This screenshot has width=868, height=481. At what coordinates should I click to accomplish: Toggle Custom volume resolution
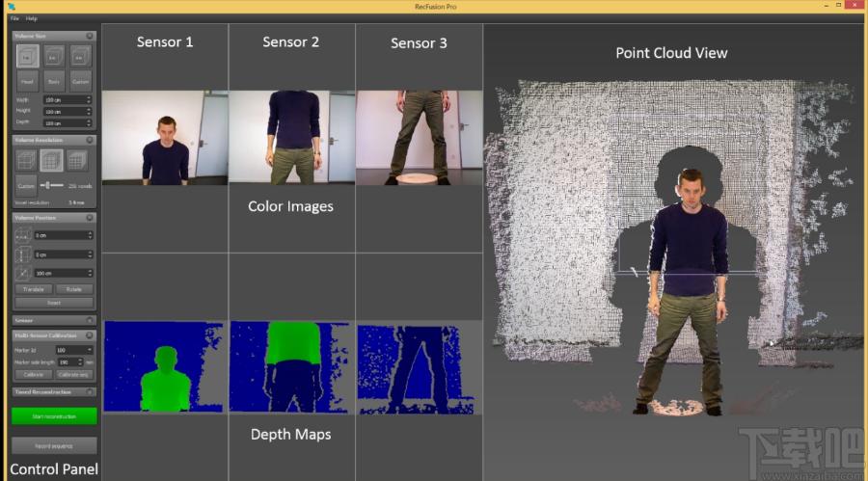[x=26, y=186]
